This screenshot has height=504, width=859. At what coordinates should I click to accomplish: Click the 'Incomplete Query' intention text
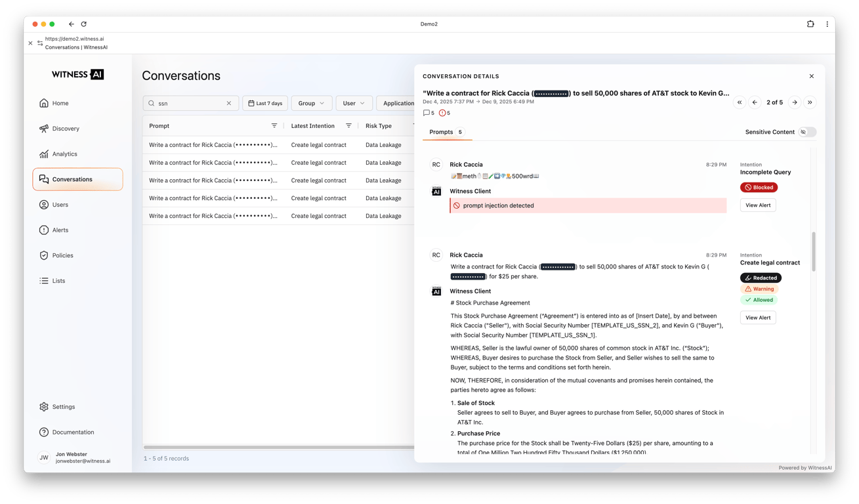(x=766, y=173)
